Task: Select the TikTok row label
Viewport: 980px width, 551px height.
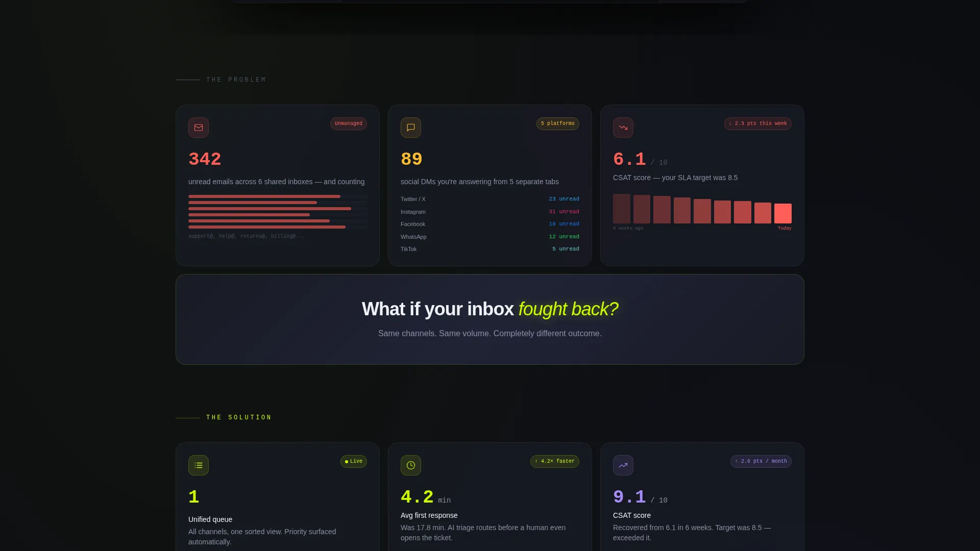Action: coord(408,249)
